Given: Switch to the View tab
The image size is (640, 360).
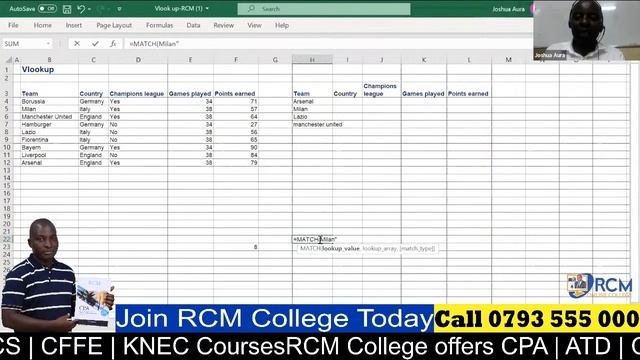Looking at the screenshot, I should tap(254, 25).
